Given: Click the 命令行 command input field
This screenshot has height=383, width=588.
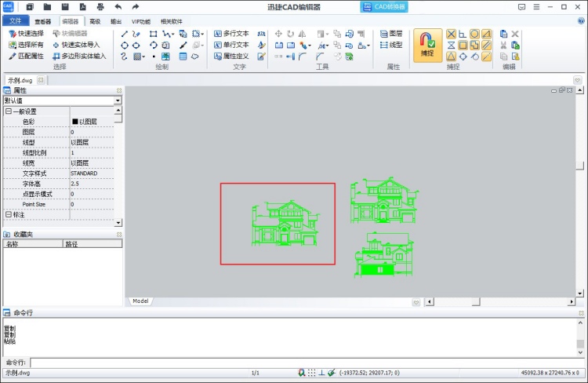Looking at the screenshot, I should click(x=307, y=363).
